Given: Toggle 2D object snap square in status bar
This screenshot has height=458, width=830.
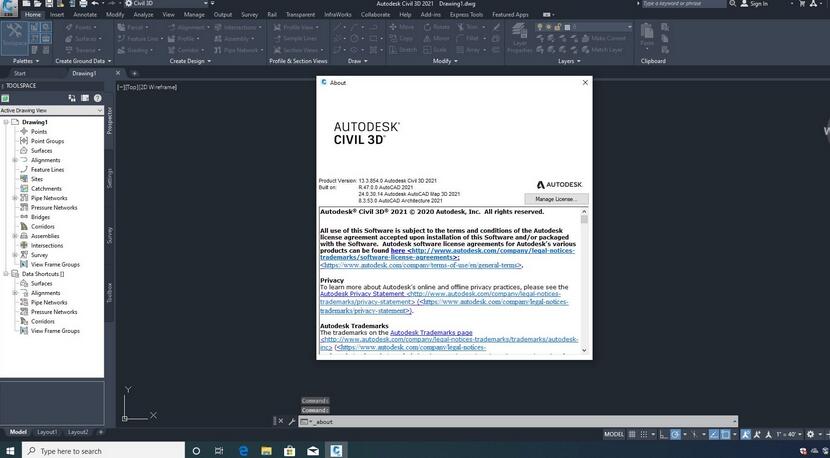Looking at the screenshot, I should (x=726, y=434).
